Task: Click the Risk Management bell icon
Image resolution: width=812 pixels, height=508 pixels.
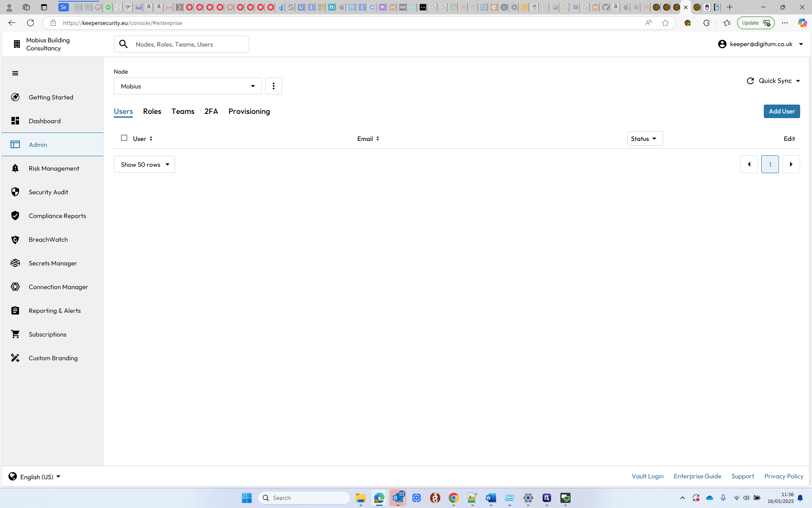Action: pyautogui.click(x=15, y=168)
